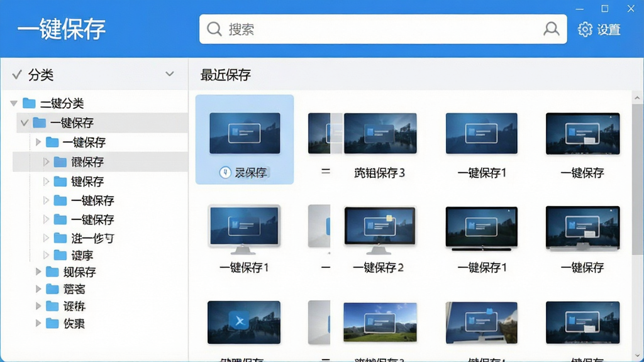644x362 pixels.
Task: Open the 分类 dropdown chevron
Action: (x=170, y=74)
